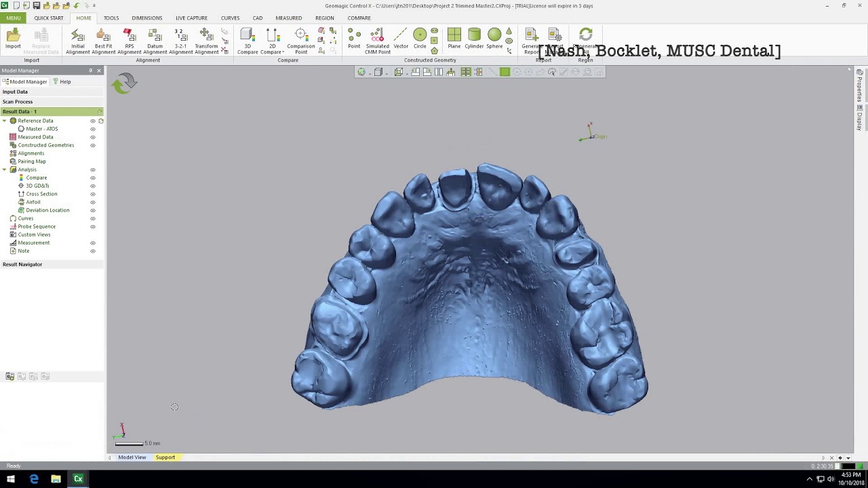Select the Curves tree item
This screenshot has height=488, width=868.
click(x=26, y=218)
